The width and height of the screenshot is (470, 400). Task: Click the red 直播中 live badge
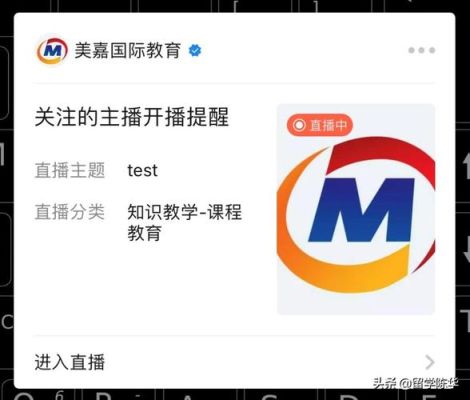(319, 125)
